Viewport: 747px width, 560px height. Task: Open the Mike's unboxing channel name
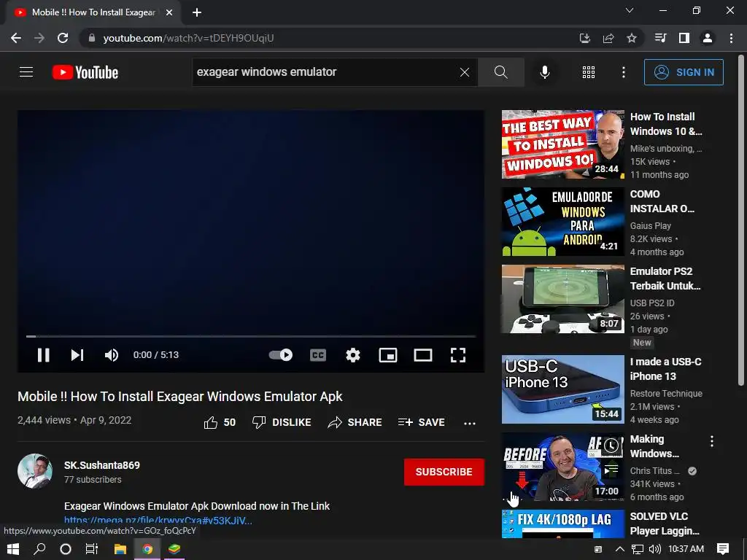(665, 149)
